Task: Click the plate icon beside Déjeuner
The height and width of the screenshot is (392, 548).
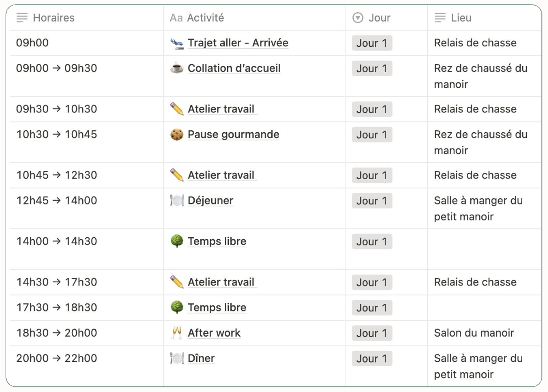Action: point(177,201)
